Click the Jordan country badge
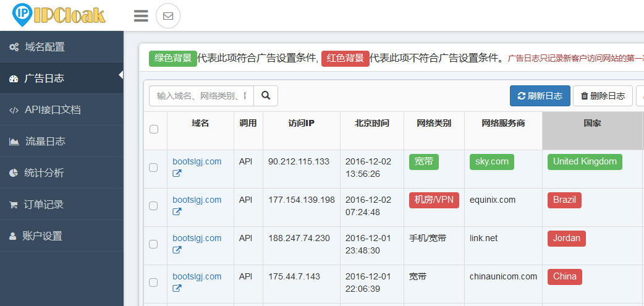Image resolution: width=644 pixels, height=306 pixels. [x=566, y=238]
